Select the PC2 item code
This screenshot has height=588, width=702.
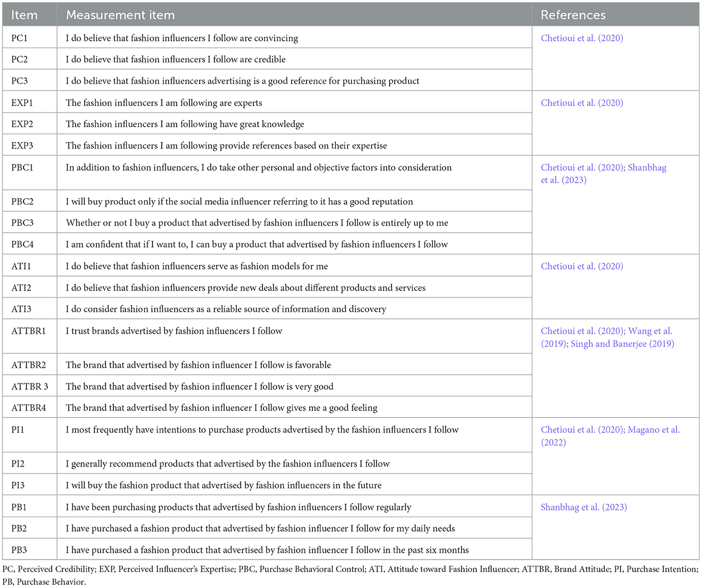[19, 60]
